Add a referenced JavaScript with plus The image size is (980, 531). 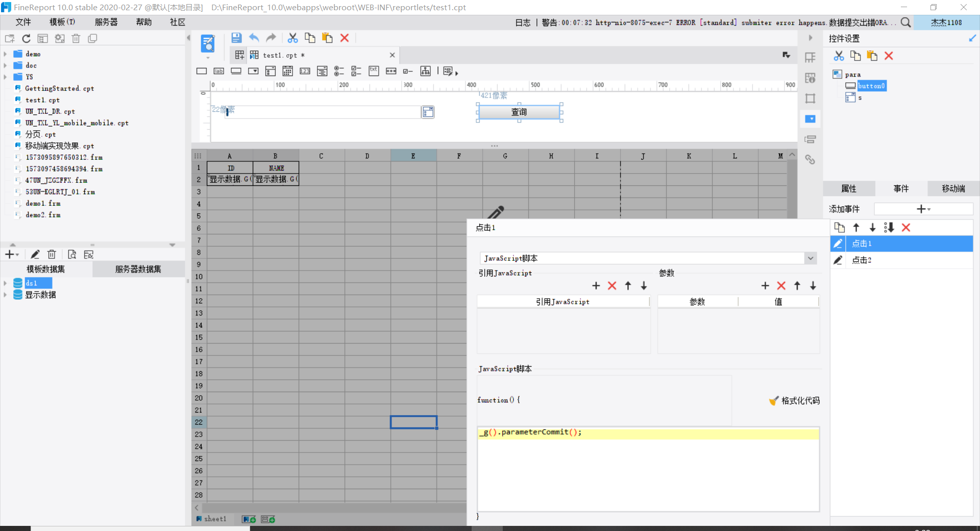pyautogui.click(x=596, y=286)
